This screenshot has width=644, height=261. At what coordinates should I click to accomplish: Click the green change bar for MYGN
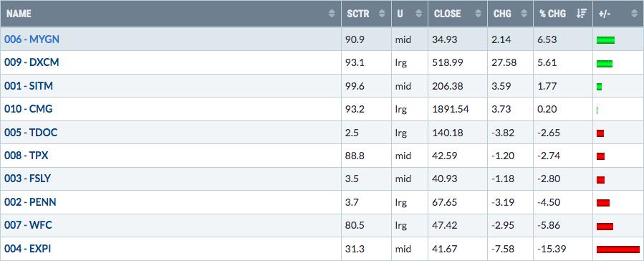(606, 40)
